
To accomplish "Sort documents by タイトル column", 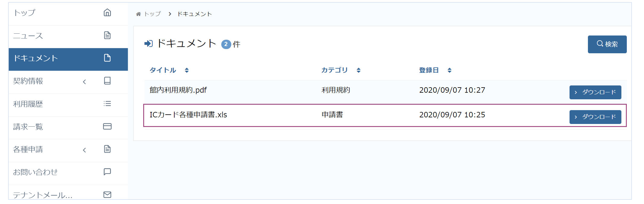I will tap(187, 70).
